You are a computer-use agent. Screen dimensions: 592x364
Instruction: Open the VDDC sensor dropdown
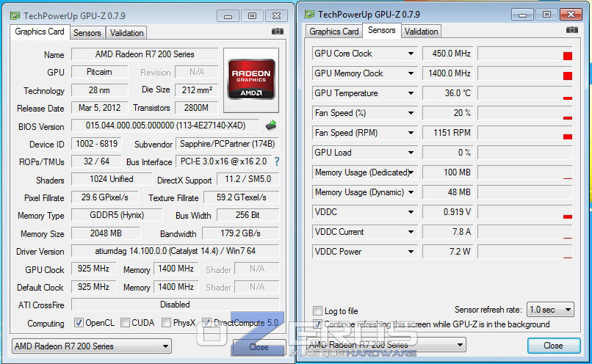(411, 212)
